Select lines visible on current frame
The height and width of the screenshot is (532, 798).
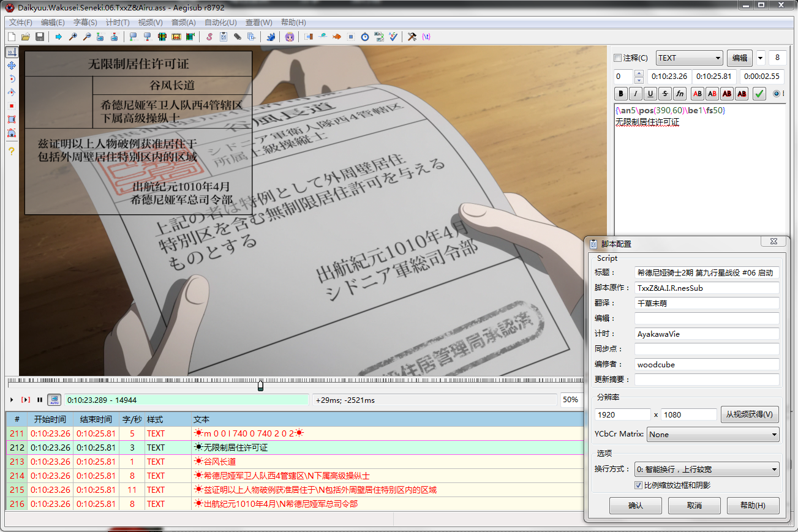[162, 37]
